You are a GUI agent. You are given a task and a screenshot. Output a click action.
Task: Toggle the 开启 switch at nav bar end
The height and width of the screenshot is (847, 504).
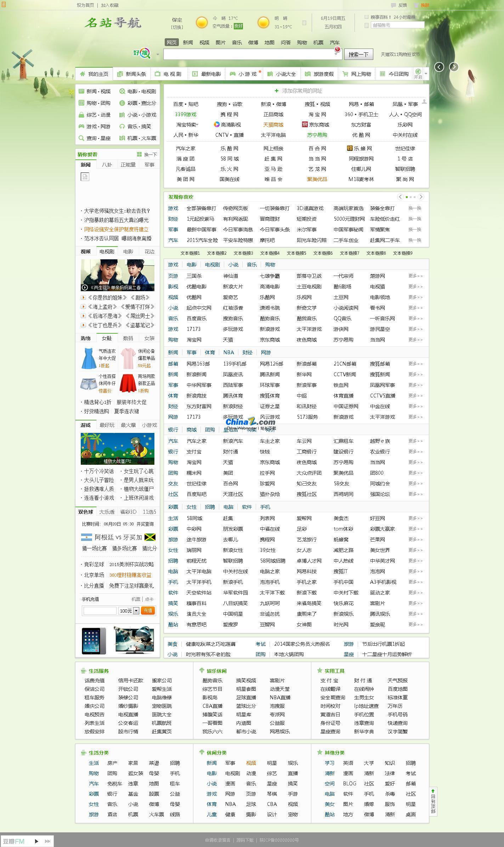pos(418,73)
